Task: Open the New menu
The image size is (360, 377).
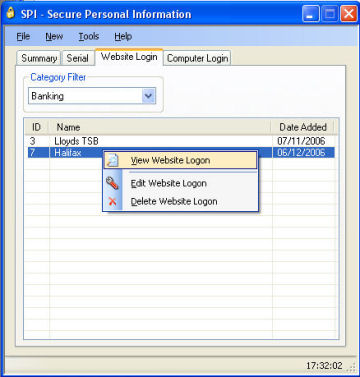Action: (x=54, y=36)
